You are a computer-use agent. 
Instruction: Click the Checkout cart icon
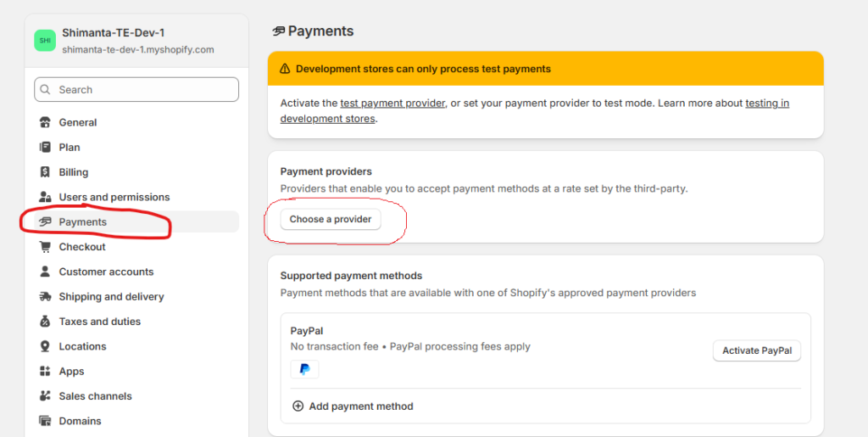(x=45, y=247)
